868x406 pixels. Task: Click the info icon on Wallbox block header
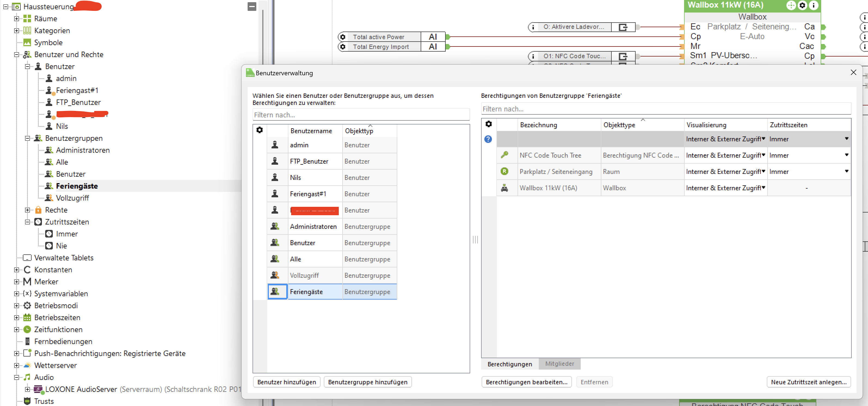[x=813, y=5]
